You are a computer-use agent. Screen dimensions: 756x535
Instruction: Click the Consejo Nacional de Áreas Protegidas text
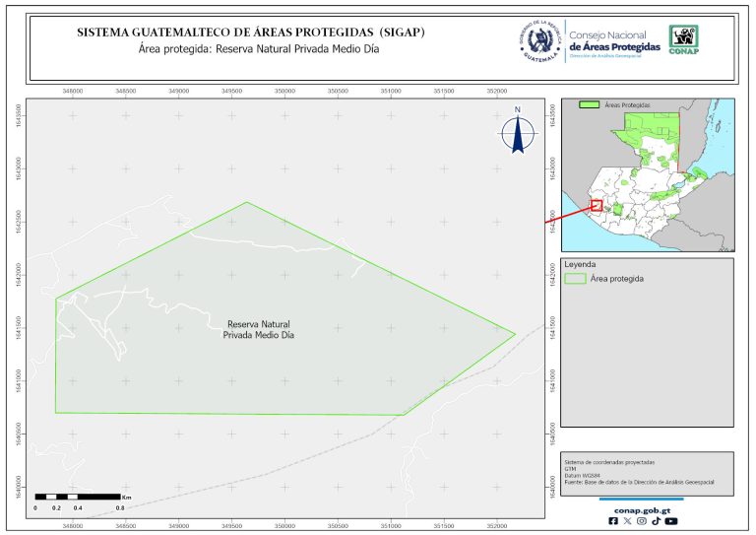point(614,40)
